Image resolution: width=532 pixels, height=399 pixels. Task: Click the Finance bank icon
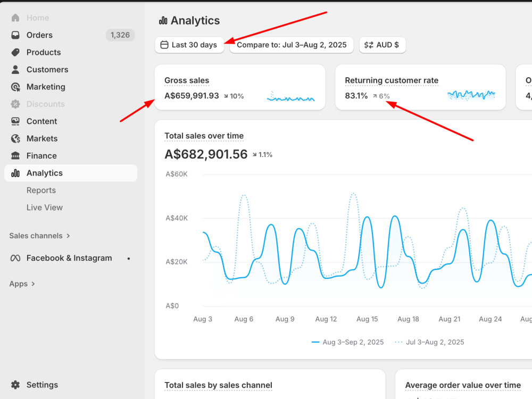(x=15, y=156)
